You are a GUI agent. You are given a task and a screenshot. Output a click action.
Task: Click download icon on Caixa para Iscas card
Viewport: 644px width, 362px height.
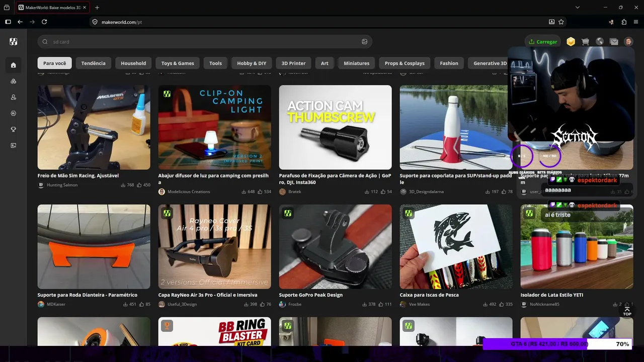[486, 304]
